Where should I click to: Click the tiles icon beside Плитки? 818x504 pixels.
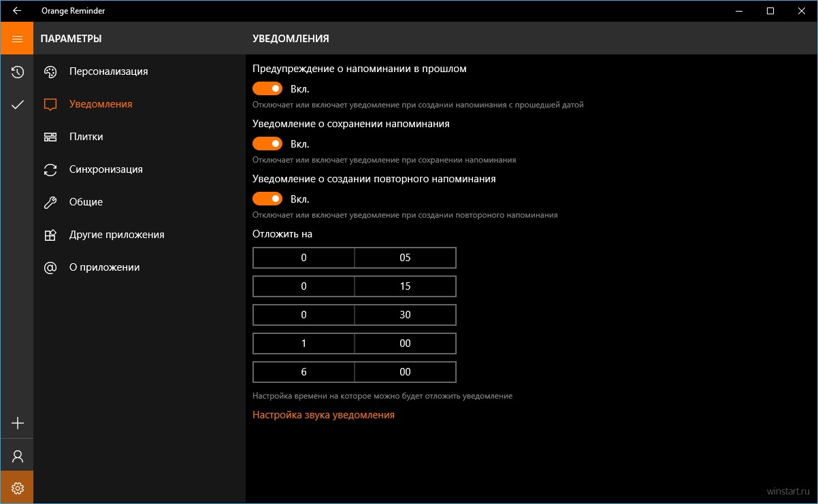pyautogui.click(x=50, y=137)
